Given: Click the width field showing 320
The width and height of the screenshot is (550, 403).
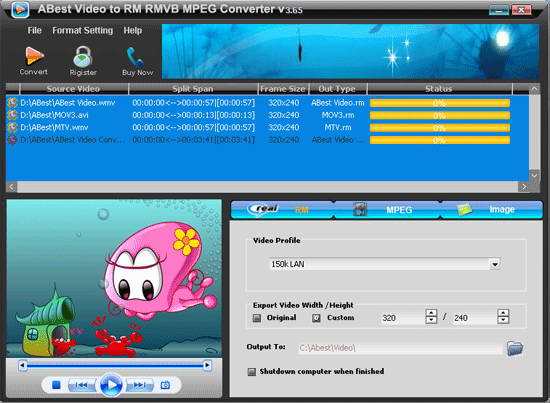Looking at the screenshot, I should point(402,318).
